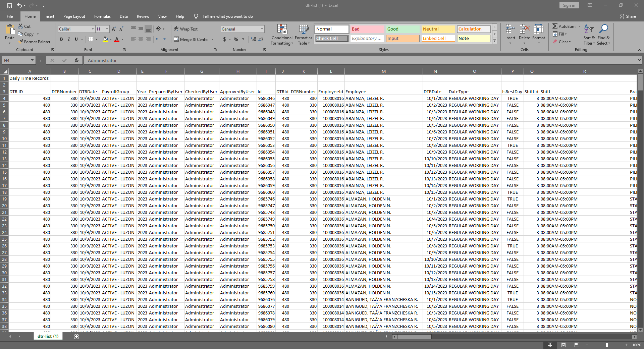Image resolution: width=644 pixels, height=349 pixels.
Task: Open AutoSum dropdown arrow
Action: (580, 26)
